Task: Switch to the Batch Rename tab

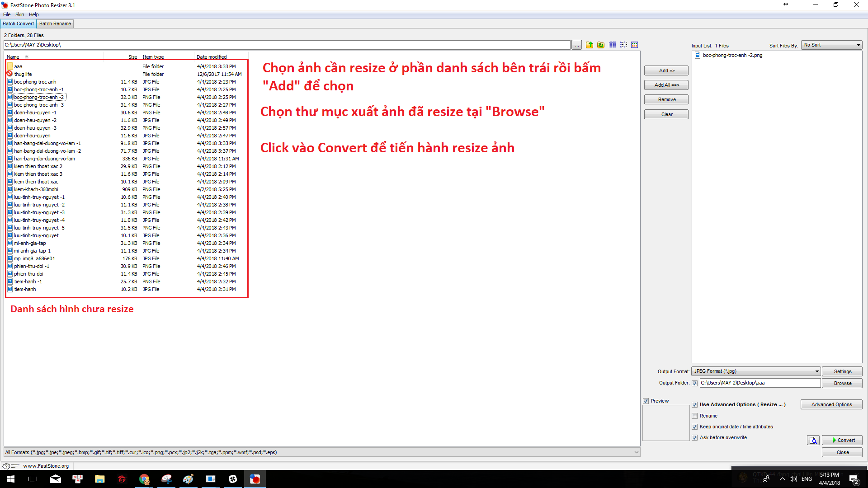Action: [55, 23]
